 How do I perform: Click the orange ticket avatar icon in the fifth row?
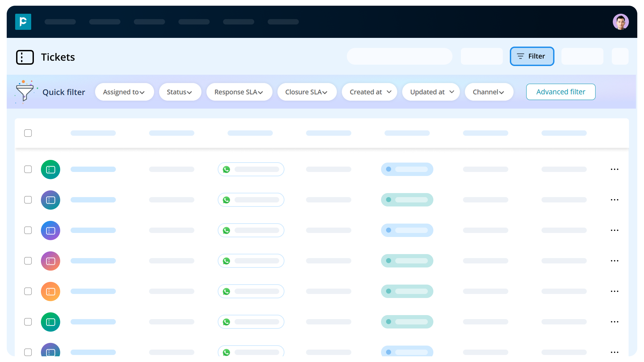tap(50, 291)
